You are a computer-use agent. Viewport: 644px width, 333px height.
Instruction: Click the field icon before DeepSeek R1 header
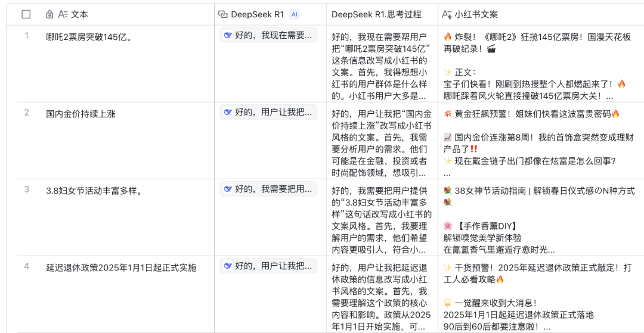[223, 14]
